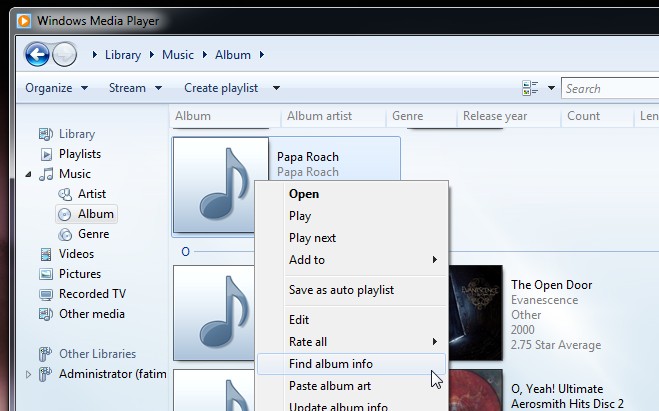Collapse the Music tree node
The height and width of the screenshot is (411, 659).
(x=28, y=174)
